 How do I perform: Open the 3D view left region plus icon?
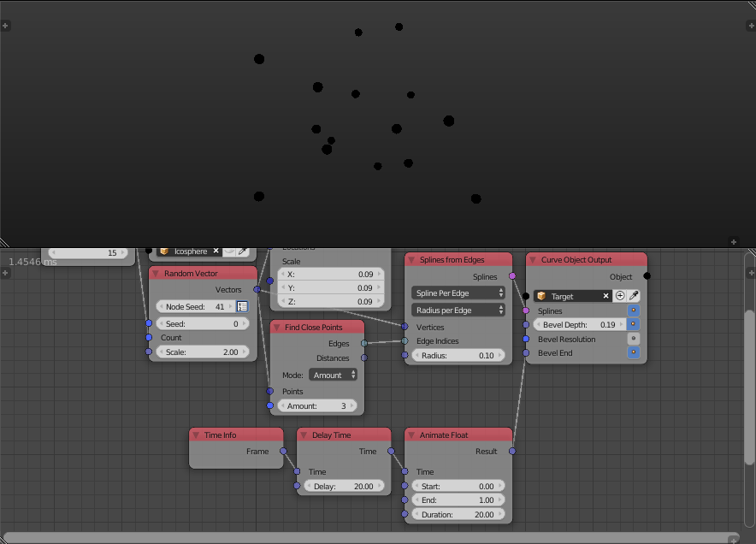(x=5, y=26)
